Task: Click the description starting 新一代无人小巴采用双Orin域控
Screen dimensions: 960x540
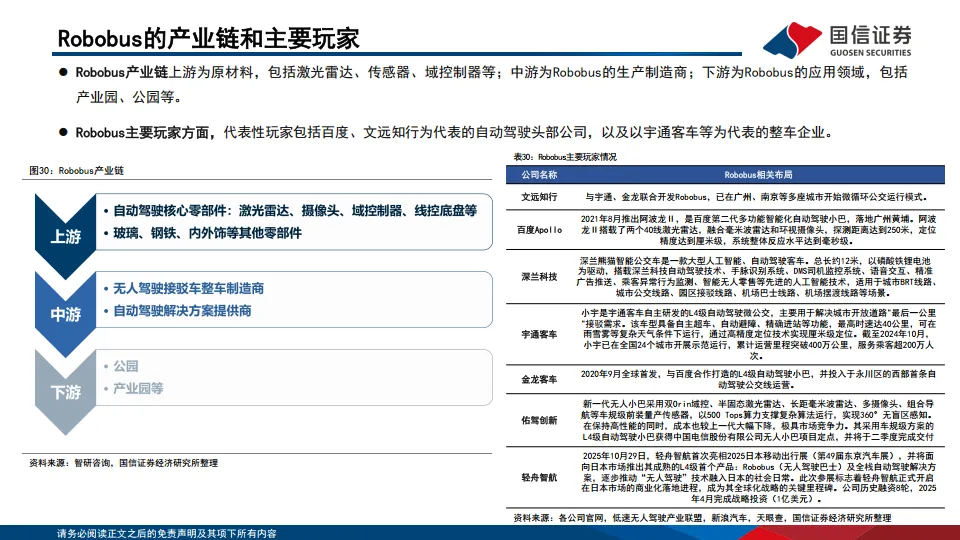Action: pyautogui.click(x=758, y=420)
